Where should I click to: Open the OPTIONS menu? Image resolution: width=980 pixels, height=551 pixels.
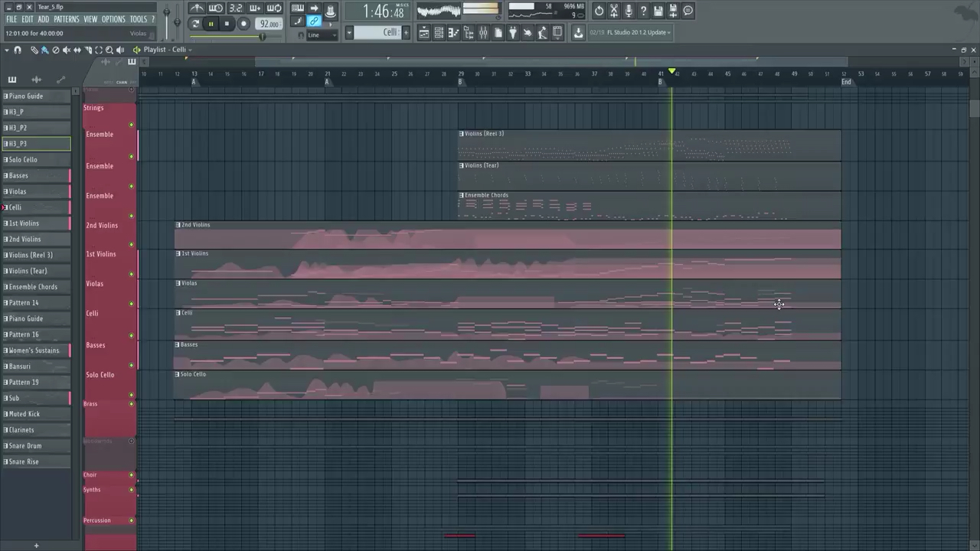coord(113,19)
